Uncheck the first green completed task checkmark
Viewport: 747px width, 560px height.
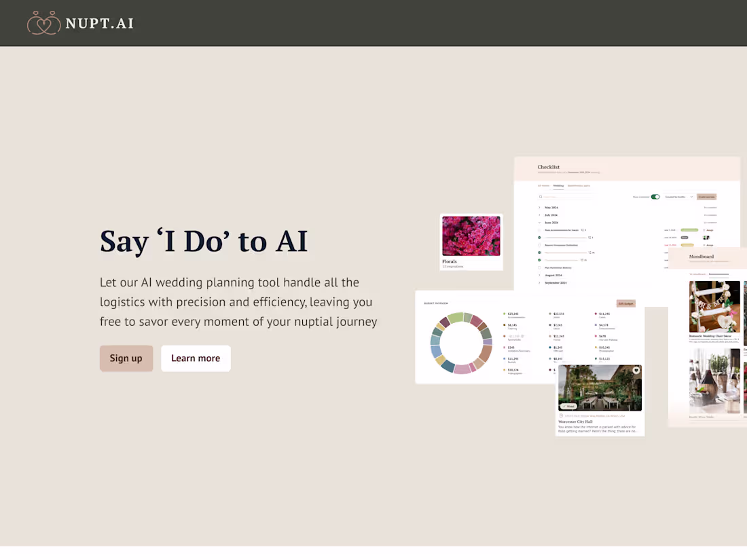539,238
